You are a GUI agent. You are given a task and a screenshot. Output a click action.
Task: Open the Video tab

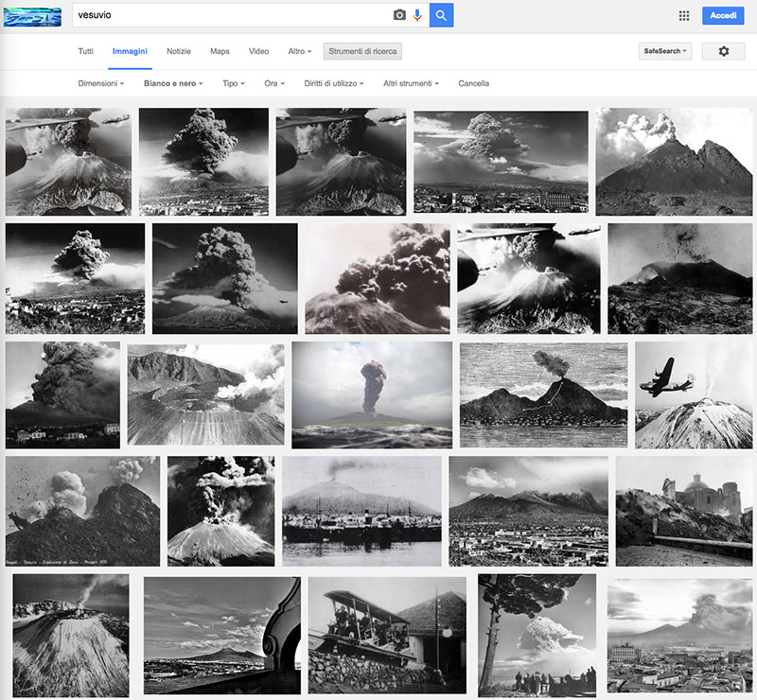[x=258, y=51]
